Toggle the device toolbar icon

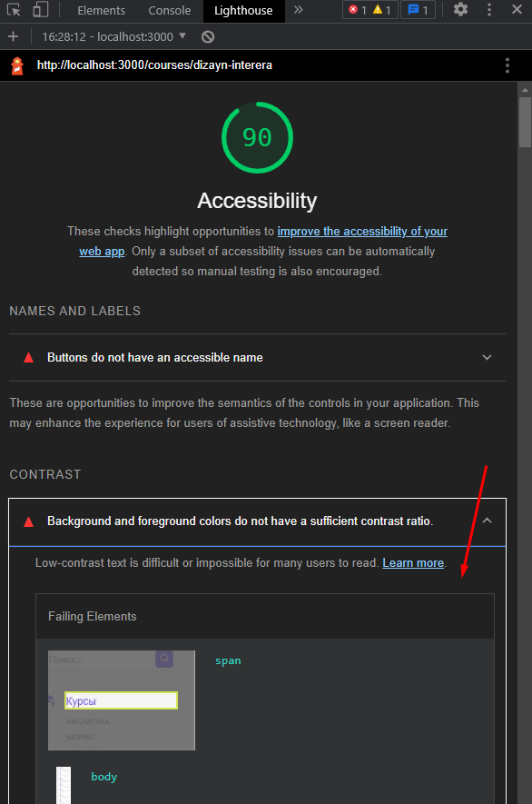pos(40,10)
